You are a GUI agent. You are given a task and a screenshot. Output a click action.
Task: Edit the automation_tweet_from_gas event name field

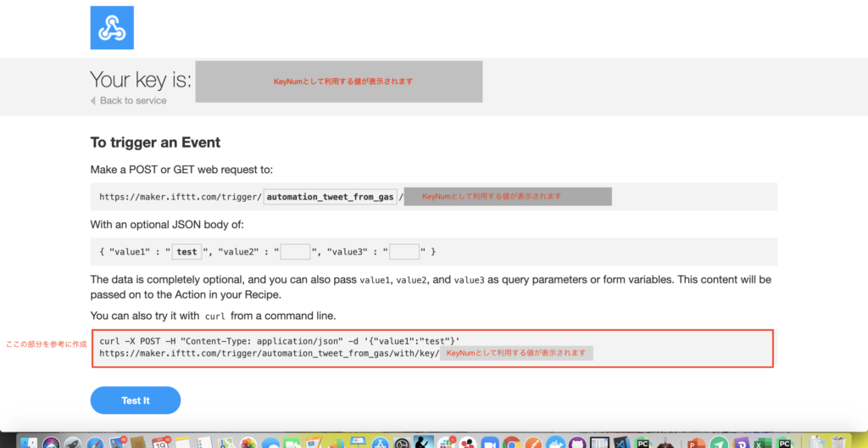click(x=331, y=196)
